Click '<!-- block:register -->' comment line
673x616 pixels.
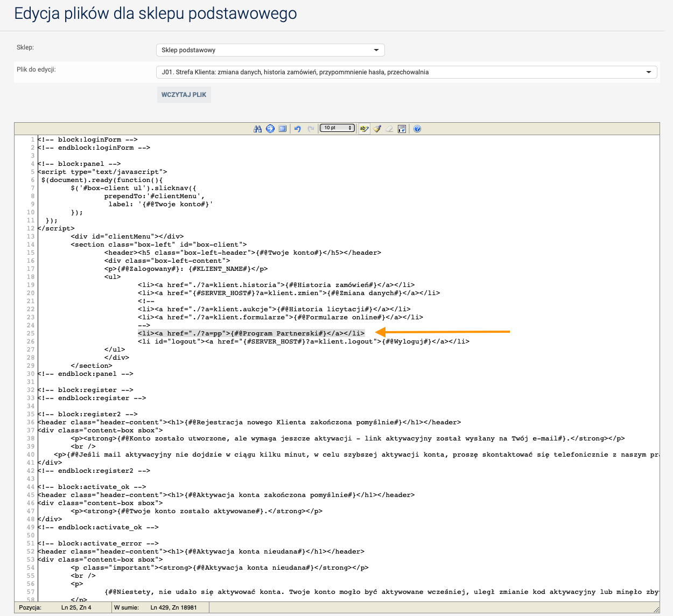(x=86, y=390)
